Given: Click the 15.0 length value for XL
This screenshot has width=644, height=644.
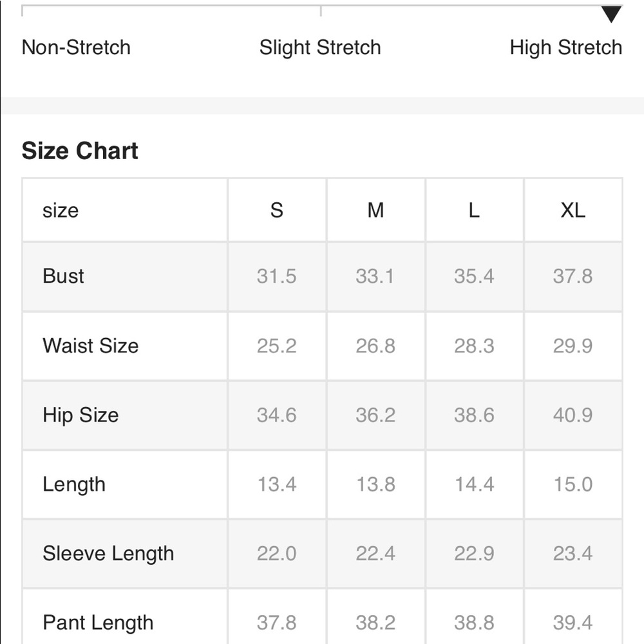Looking at the screenshot, I should pyautogui.click(x=573, y=484).
